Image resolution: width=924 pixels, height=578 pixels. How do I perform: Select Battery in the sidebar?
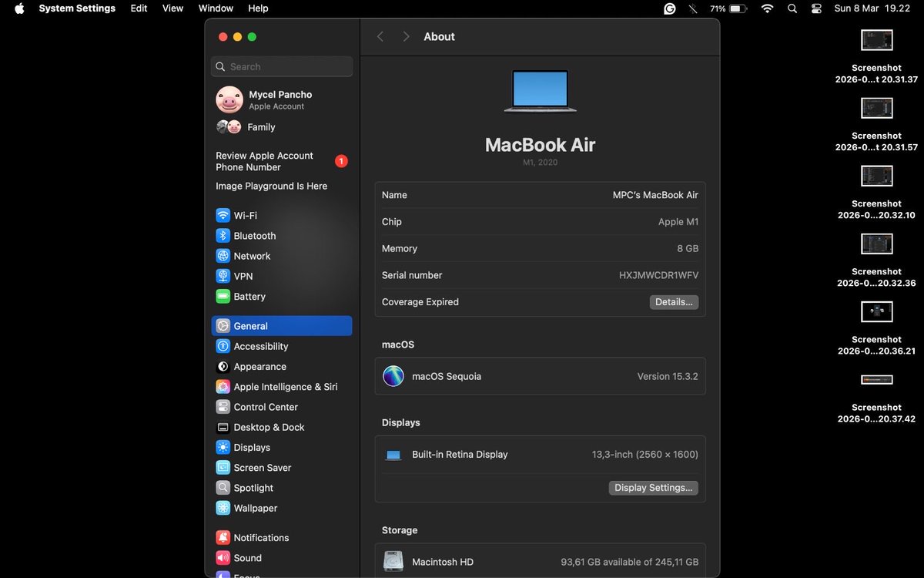click(249, 296)
